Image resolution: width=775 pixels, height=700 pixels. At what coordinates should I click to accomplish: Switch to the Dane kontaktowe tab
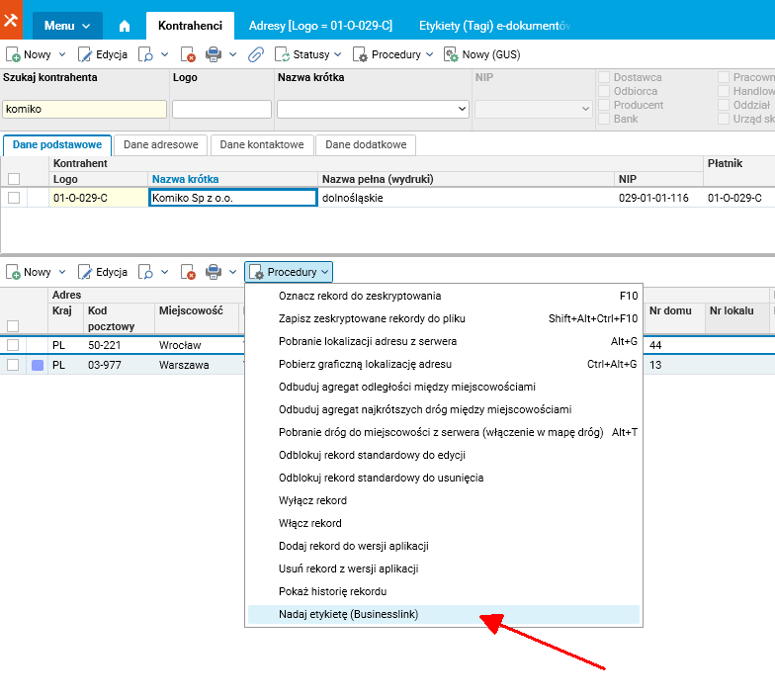[262, 144]
